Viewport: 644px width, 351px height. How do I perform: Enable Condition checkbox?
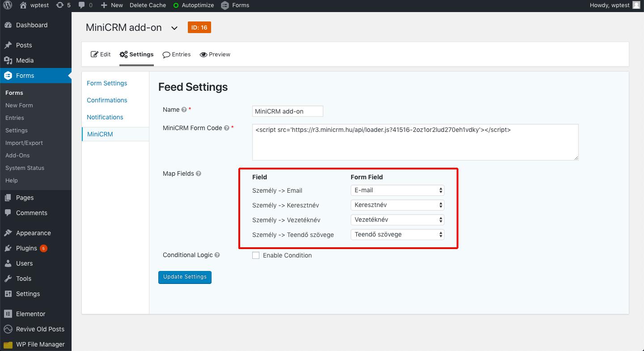pyautogui.click(x=256, y=255)
